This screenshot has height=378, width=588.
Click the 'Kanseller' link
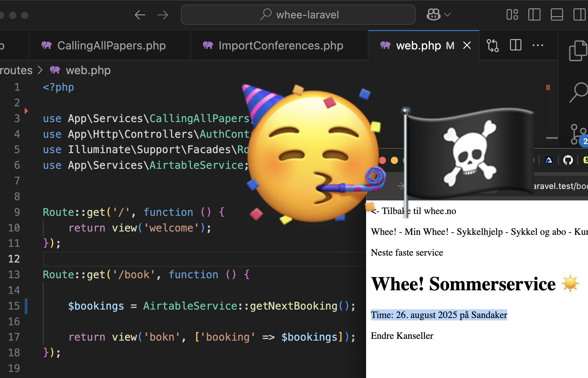tap(415, 336)
